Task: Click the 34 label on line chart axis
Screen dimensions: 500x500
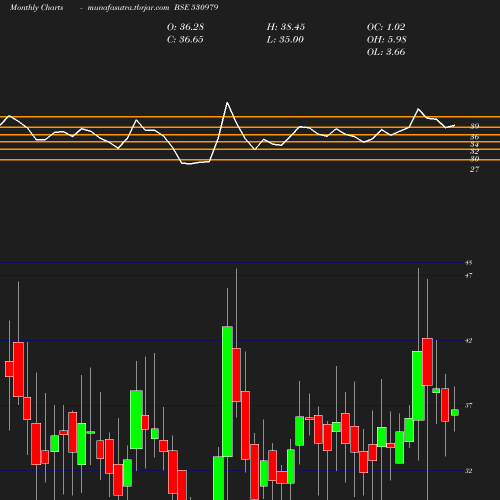Action: (x=475, y=144)
